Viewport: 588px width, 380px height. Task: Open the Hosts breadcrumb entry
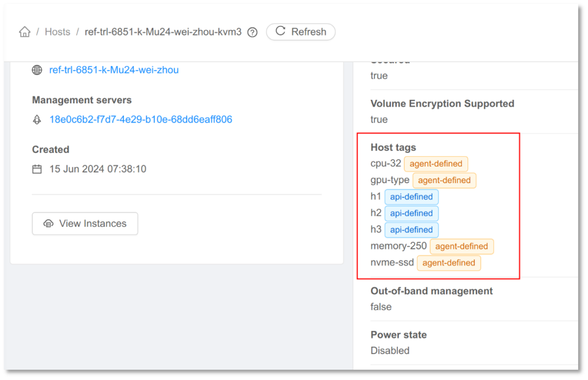(57, 32)
